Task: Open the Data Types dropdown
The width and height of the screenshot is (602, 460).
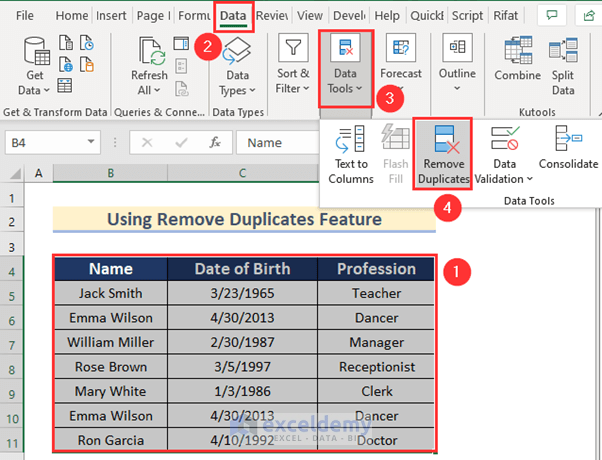Action: point(237,67)
